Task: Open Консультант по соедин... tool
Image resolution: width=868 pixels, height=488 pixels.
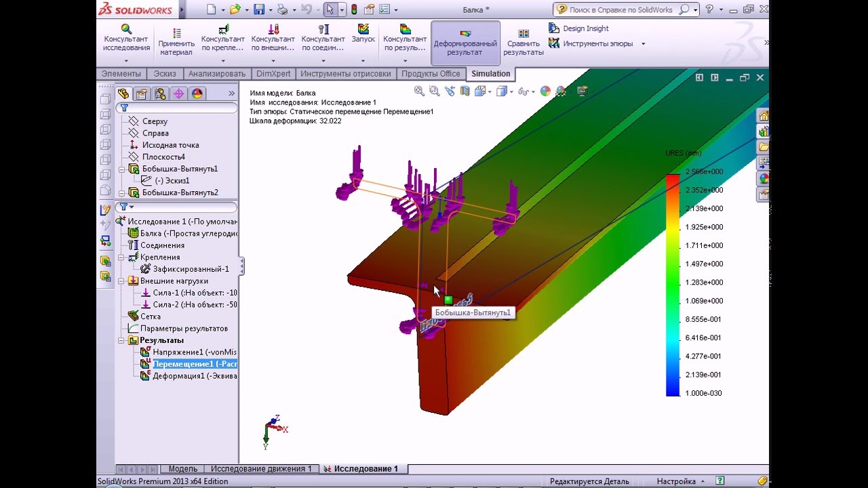Action: coord(323,42)
